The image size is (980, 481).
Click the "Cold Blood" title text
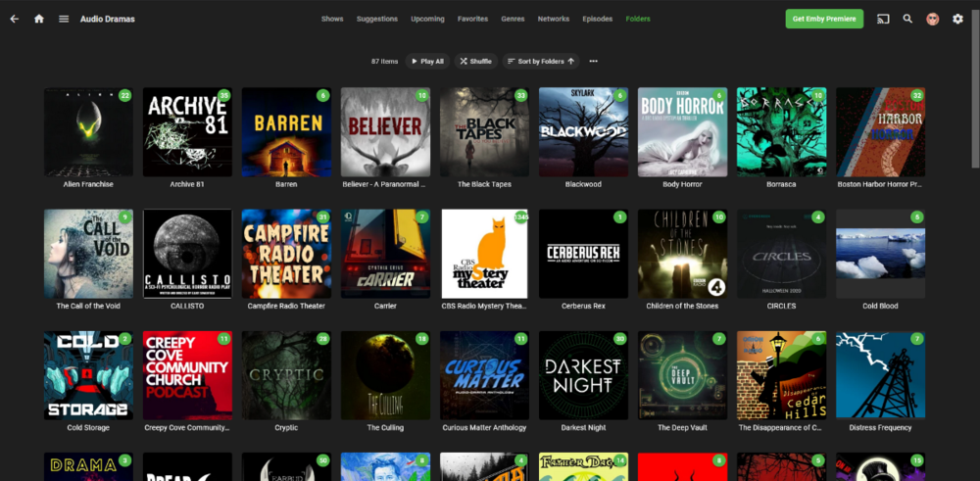click(x=881, y=306)
